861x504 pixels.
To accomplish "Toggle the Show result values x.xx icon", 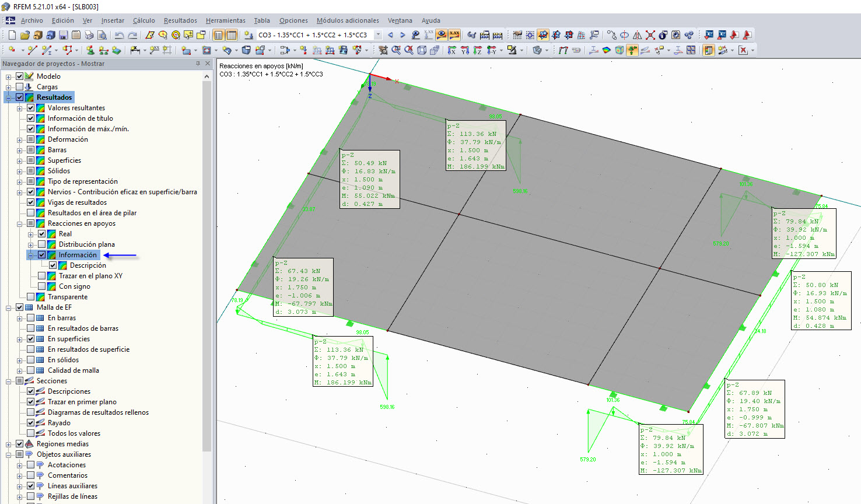I will [454, 35].
